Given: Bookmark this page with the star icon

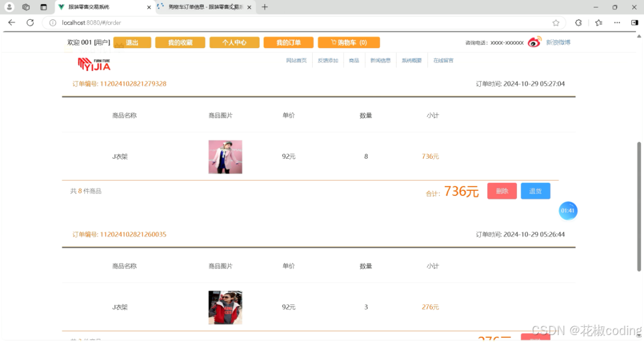Looking at the screenshot, I should pyautogui.click(x=555, y=23).
